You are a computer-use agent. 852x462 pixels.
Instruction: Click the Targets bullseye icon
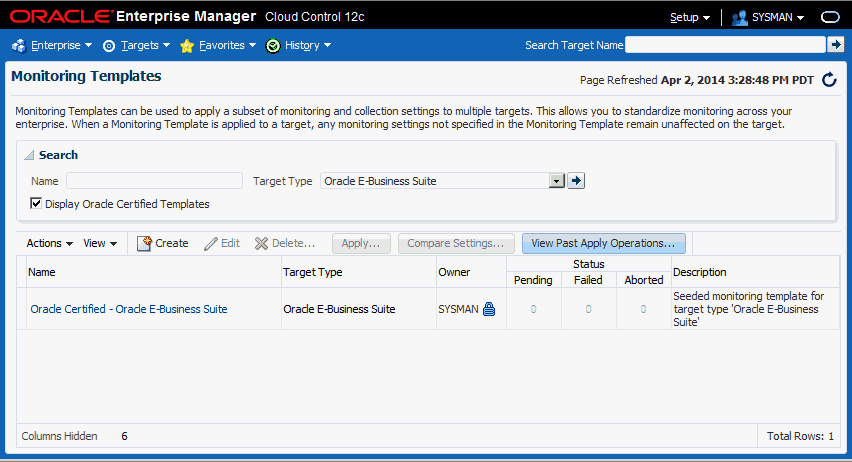[109, 46]
